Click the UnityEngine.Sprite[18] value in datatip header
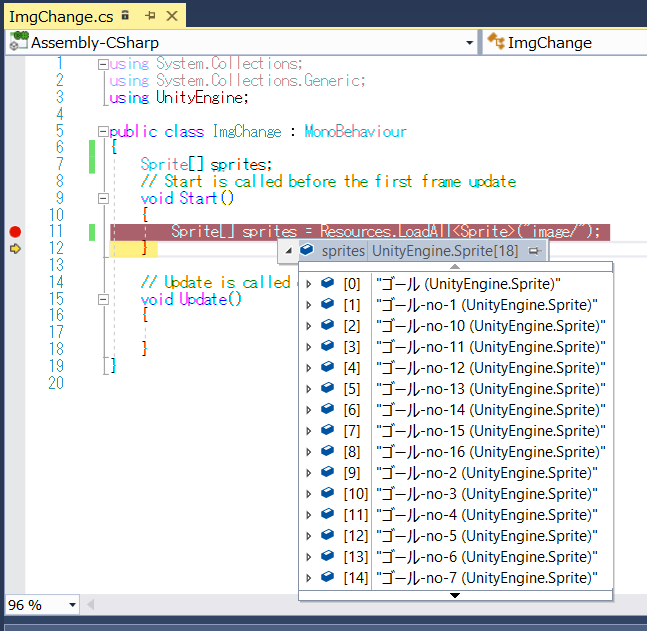647x631 pixels. (x=445, y=251)
